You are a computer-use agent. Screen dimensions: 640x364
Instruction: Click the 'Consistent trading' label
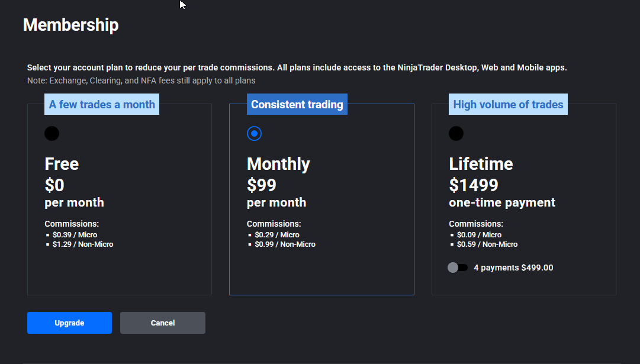point(297,105)
